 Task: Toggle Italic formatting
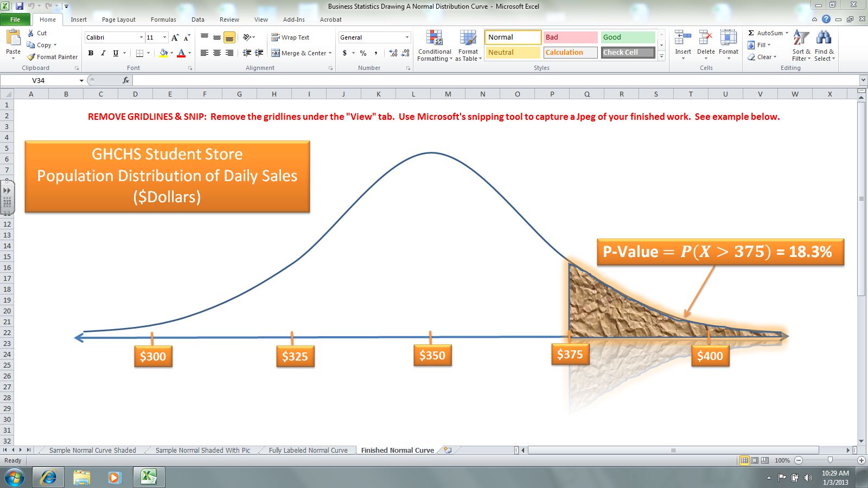click(103, 53)
